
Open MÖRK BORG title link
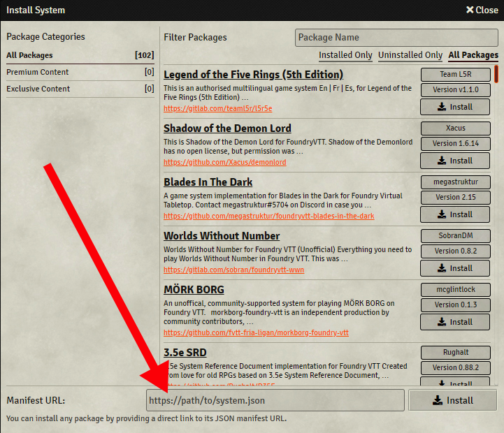pos(194,290)
